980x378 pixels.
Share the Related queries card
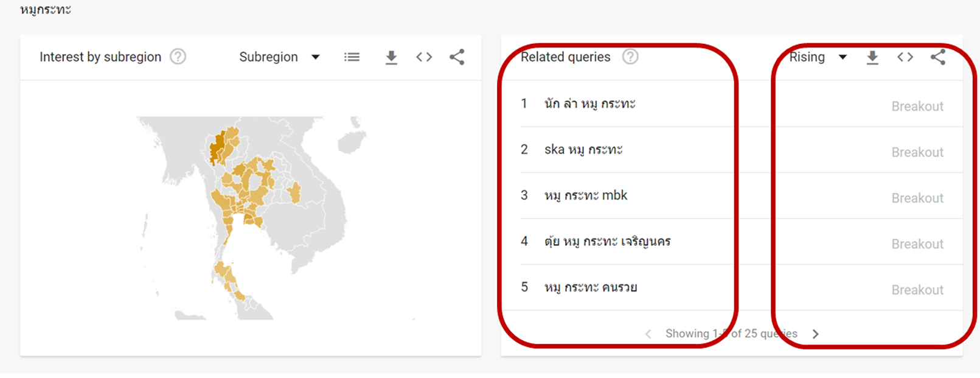(x=938, y=57)
